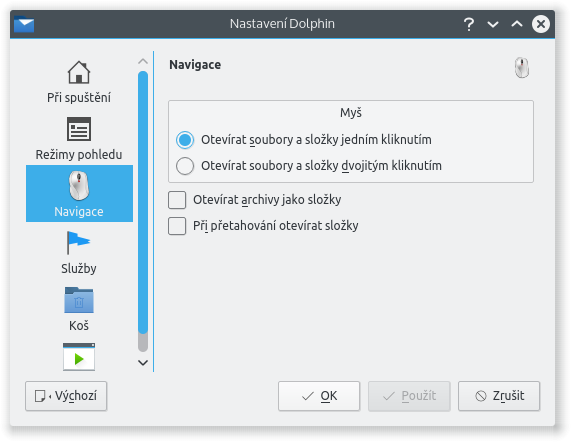Cancel with the Zrušit button
The width and height of the screenshot is (571, 442).
[499, 396]
